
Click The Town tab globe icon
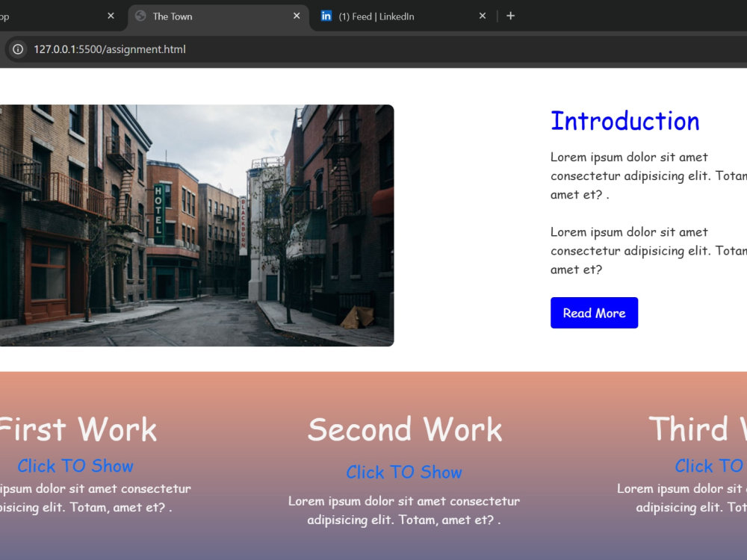tap(140, 16)
